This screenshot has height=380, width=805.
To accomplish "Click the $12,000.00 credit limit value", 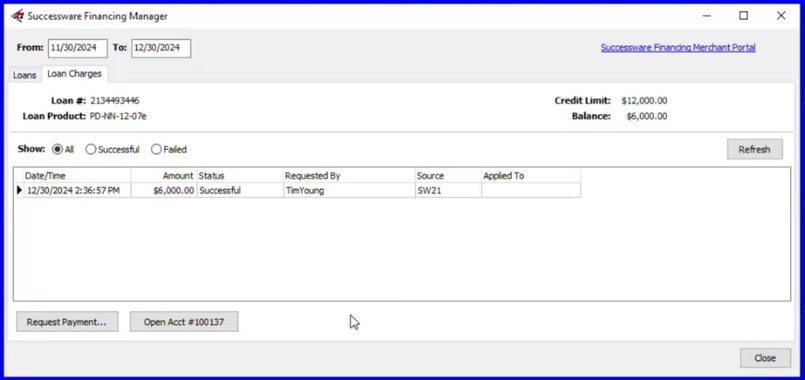I will (644, 101).
